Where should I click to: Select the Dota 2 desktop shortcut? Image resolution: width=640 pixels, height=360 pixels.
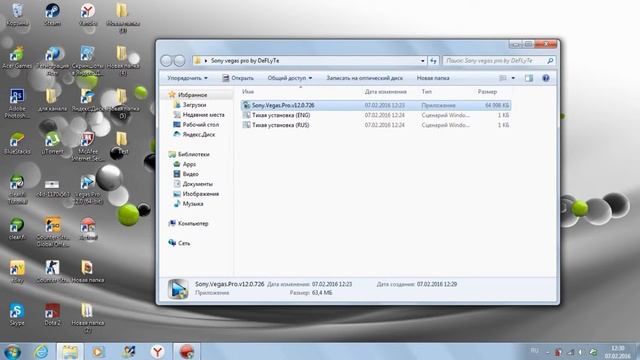(52, 314)
